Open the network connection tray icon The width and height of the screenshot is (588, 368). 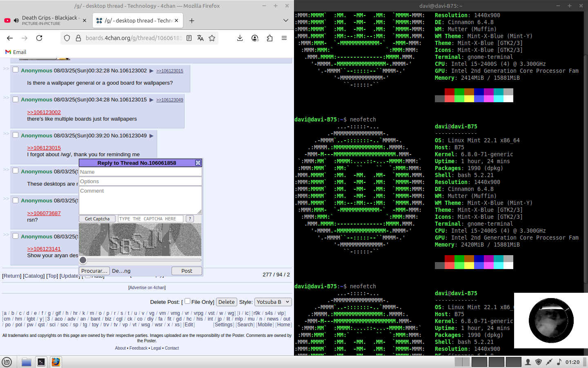549,362
